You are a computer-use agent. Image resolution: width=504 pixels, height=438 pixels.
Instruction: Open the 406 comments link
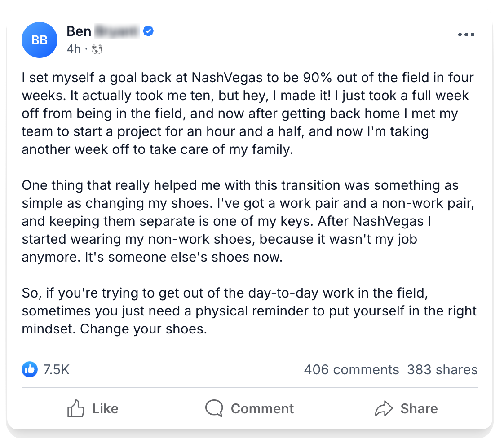coord(351,369)
